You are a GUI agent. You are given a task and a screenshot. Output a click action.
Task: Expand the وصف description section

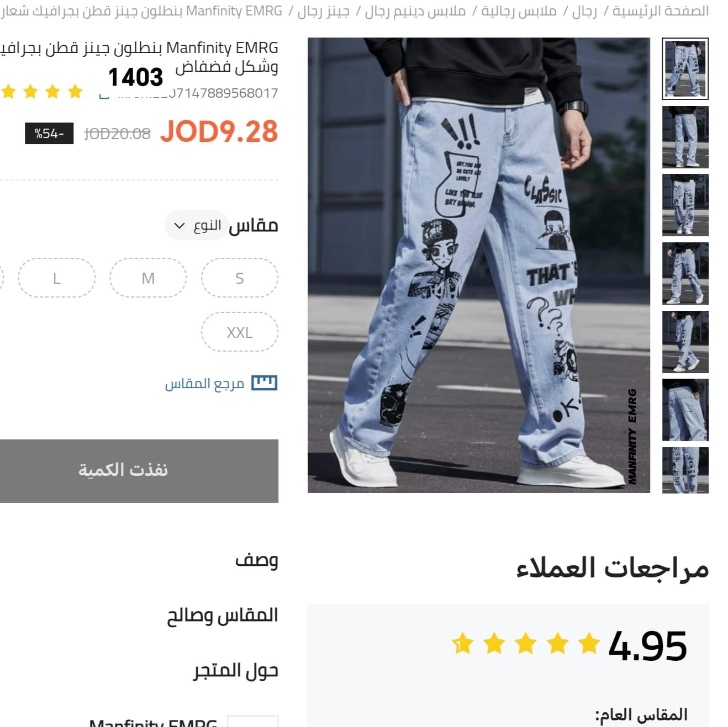tap(257, 560)
